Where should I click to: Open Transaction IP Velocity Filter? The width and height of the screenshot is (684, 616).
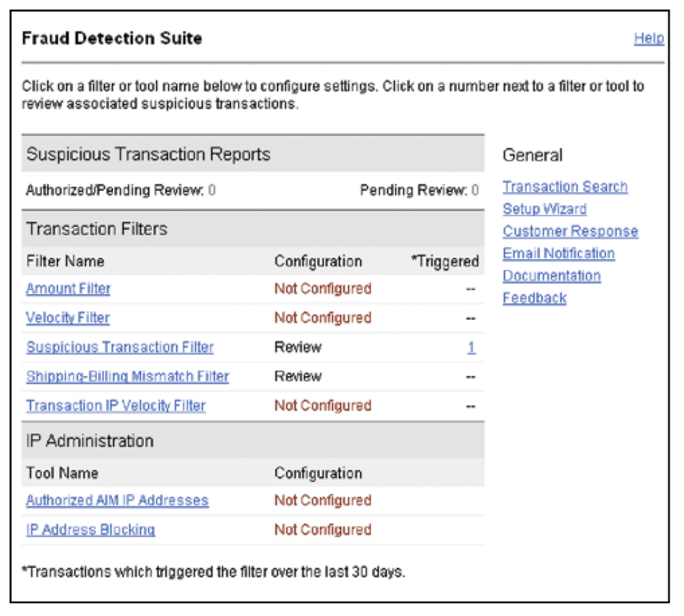coord(115,405)
